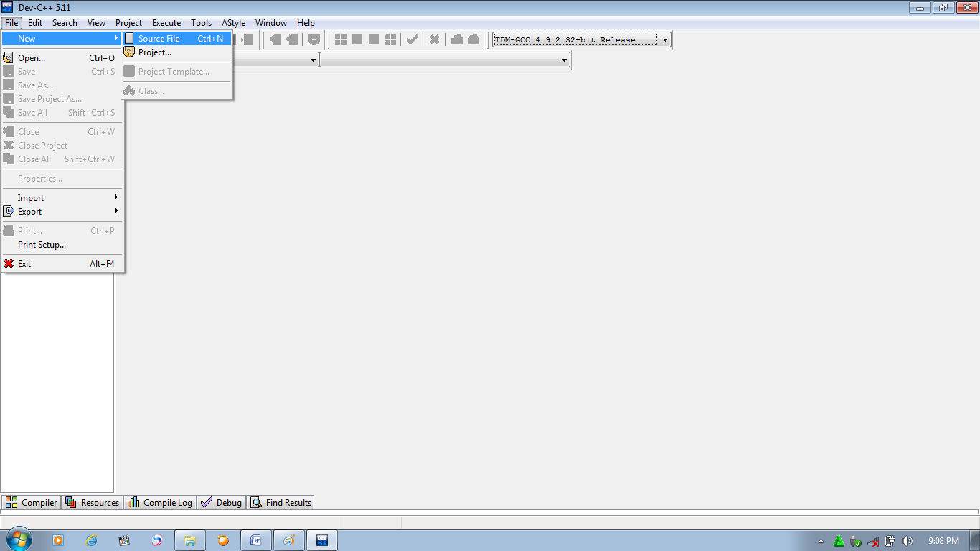Image resolution: width=980 pixels, height=551 pixels.
Task: Open the TDM-GCC compiler selection dropdown
Action: click(665, 39)
